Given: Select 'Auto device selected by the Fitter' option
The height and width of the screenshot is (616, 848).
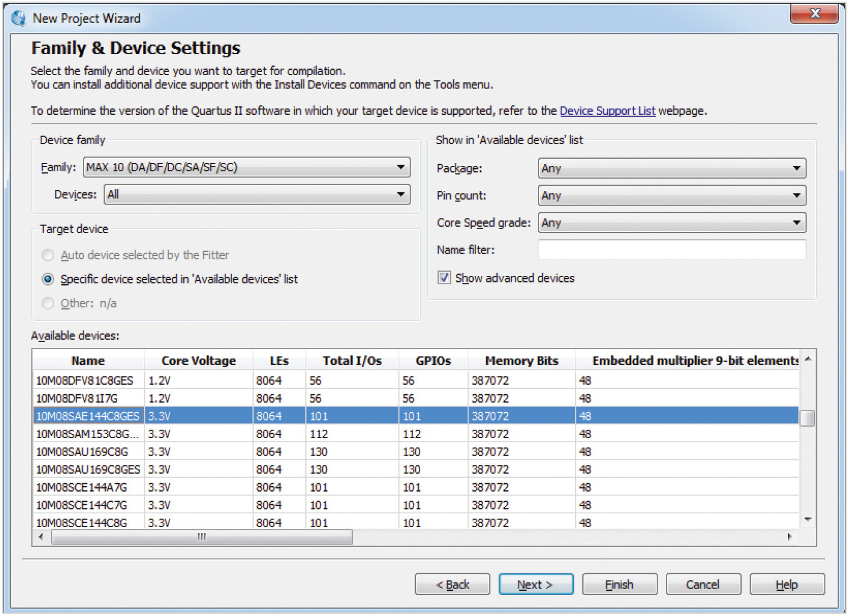Looking at the screenshot, I should click(x=48, y=255).
